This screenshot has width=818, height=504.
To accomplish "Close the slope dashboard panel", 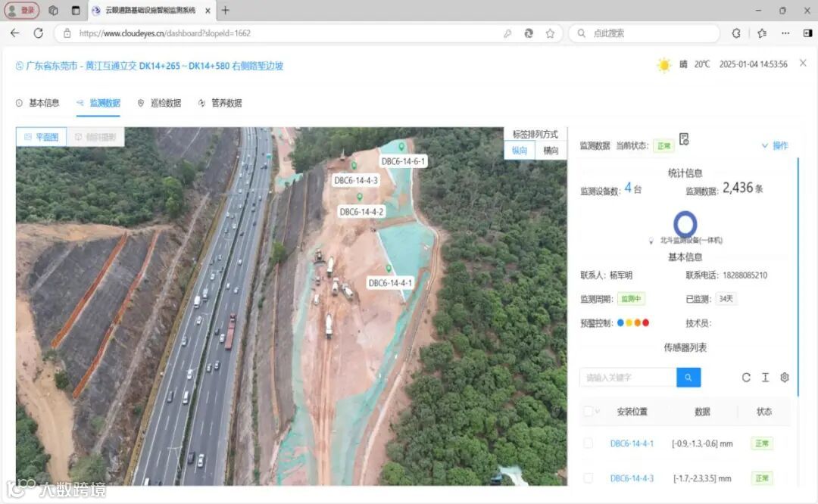I will click(803, 63).
